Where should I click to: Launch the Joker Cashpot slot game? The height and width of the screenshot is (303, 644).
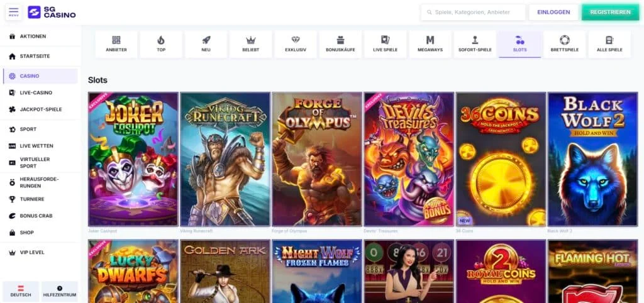coord(133,159)
